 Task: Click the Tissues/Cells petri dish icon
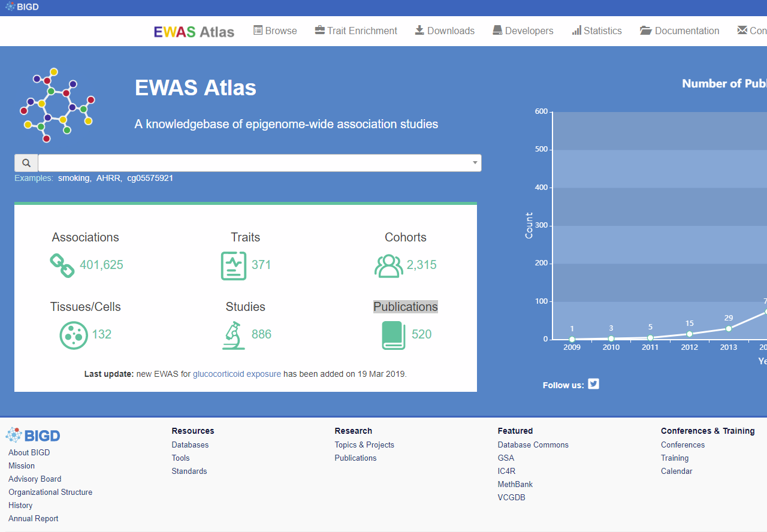coord(74,335)
